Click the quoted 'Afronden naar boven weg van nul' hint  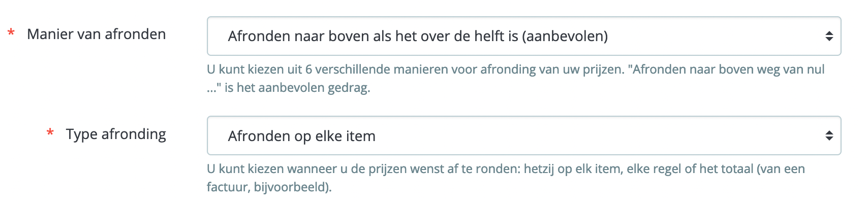point(726,69)
